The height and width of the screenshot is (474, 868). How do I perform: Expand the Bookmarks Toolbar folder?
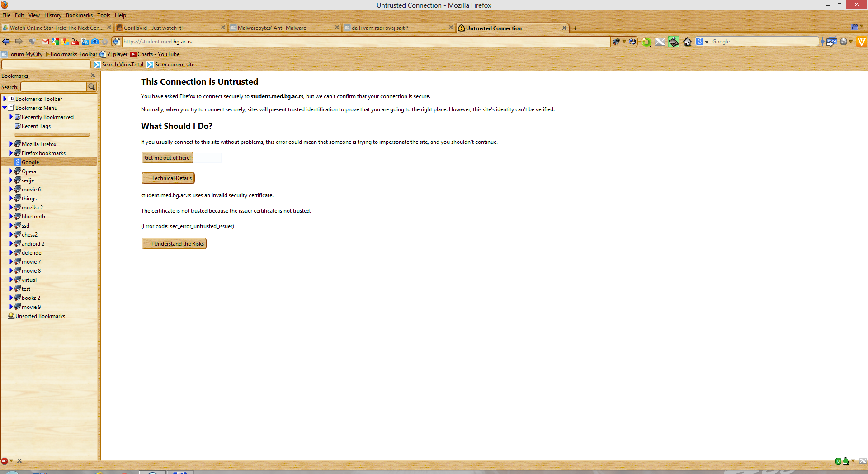[5, 99]
